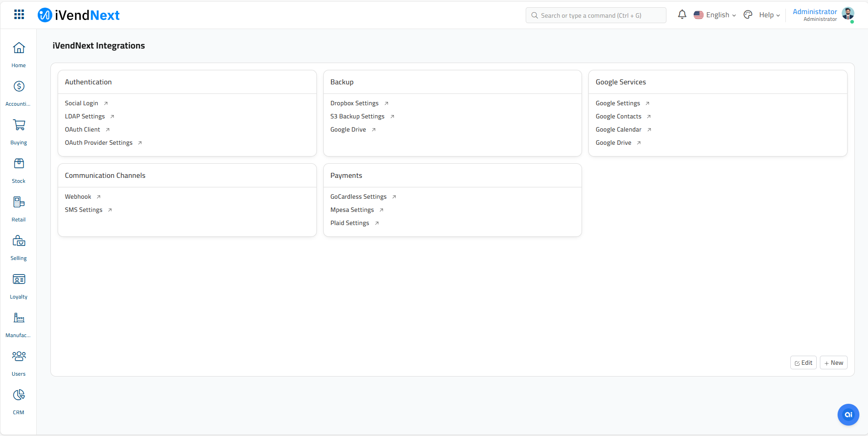The width and height of the screenshot is (868, 436).
Task: Show notifications via the bell icon
Action: pyautogui.click(x=682, y=15)
